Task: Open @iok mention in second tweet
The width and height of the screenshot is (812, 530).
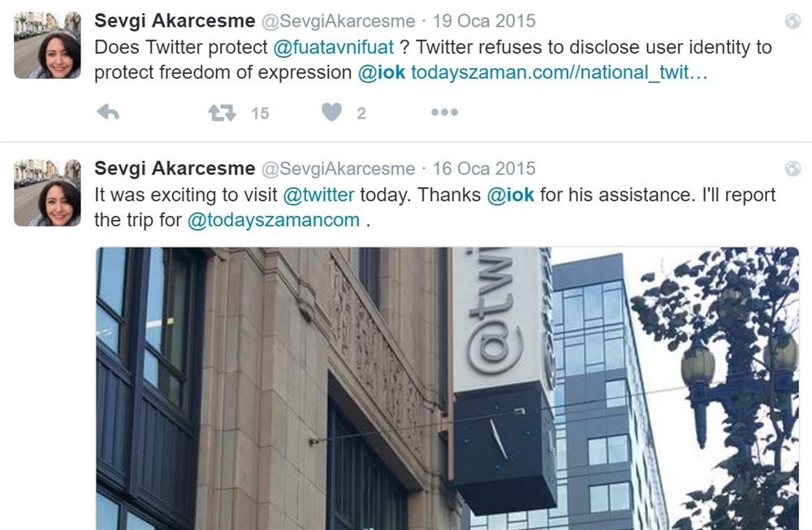Action: pyautogui.click(x=511, y=195)
